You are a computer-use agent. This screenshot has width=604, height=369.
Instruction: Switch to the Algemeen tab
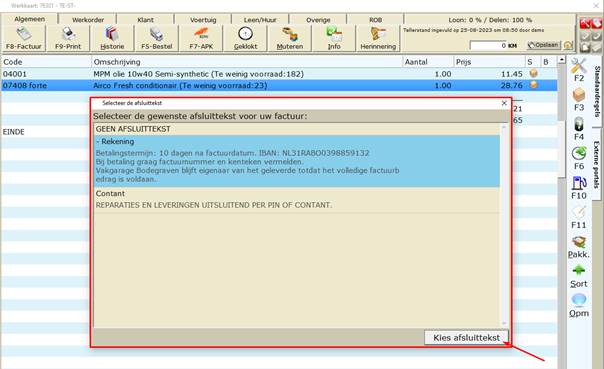pyautogui.click(x=29, y=19)
